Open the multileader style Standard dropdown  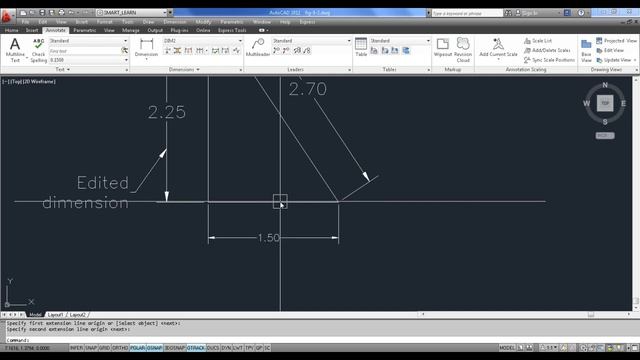[x=311, y=41]
